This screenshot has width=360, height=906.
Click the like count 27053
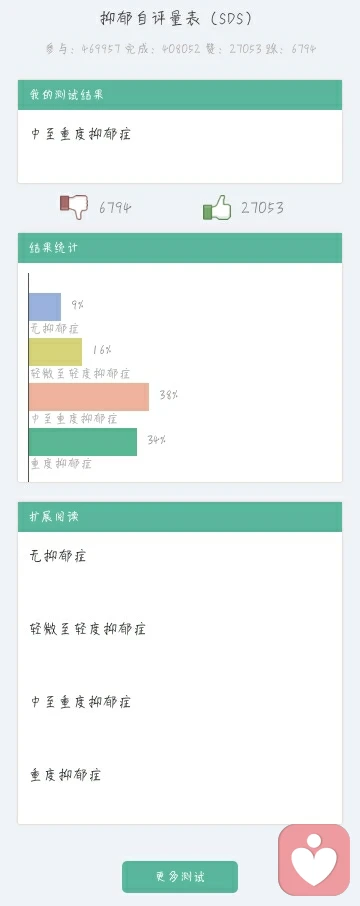pos(262,207)
